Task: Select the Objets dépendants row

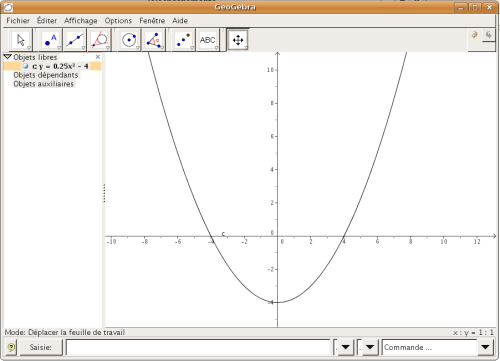Action: click(x=46, y=75)
